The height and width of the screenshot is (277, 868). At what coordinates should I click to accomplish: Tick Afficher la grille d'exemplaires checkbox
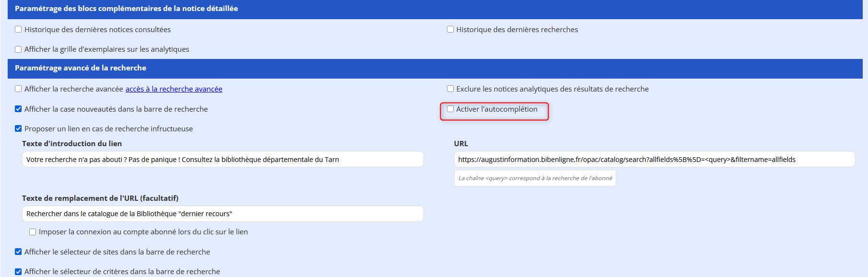pyautogui.click(x=18, y=49)
